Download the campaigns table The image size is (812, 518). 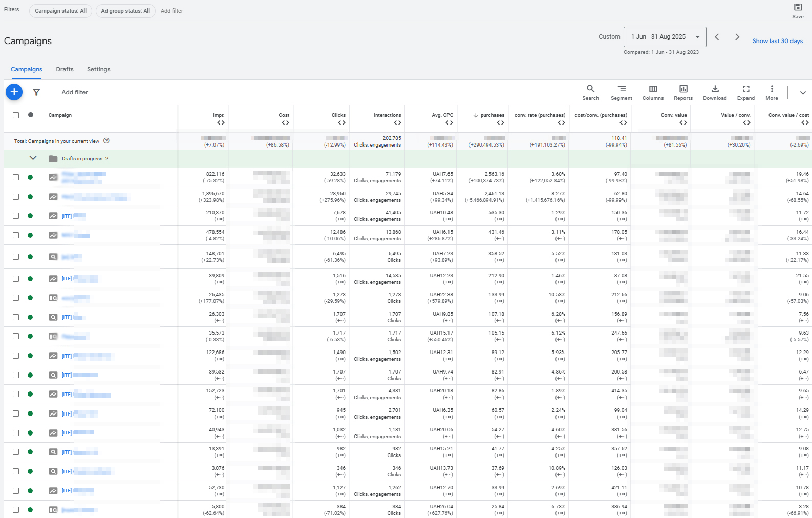[715, 92]
